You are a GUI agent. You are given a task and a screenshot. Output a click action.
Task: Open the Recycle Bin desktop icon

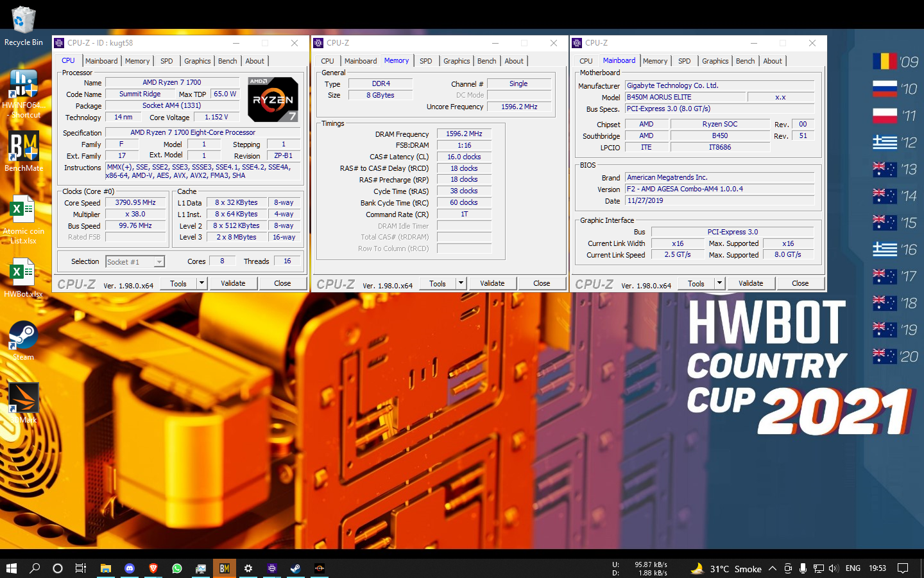[x=23, y=26]
